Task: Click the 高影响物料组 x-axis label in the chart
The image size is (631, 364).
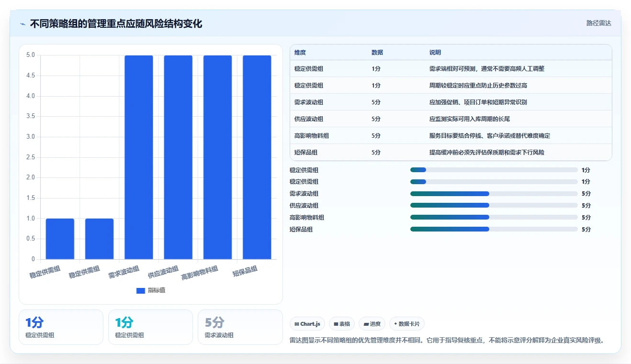Action: [x=200, y=273]
